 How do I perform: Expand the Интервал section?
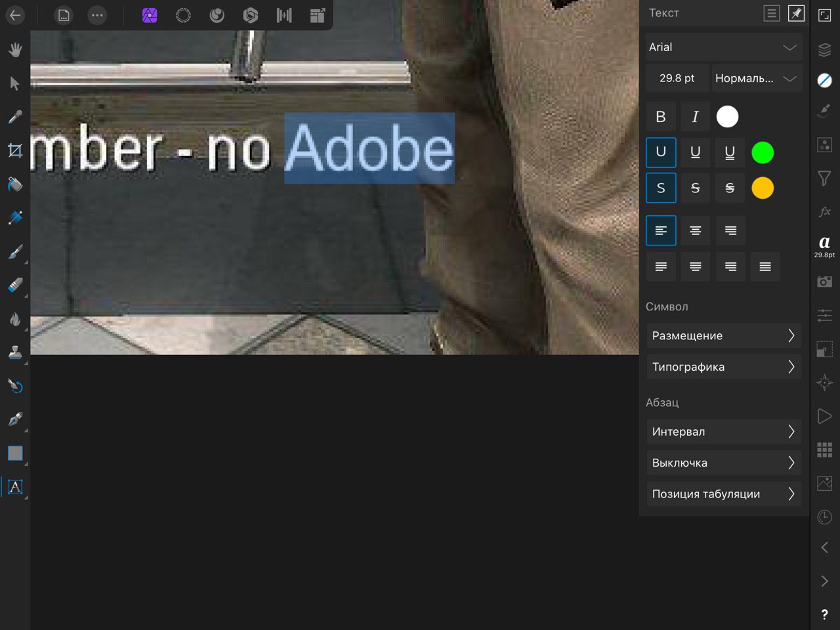coord(724,432)
